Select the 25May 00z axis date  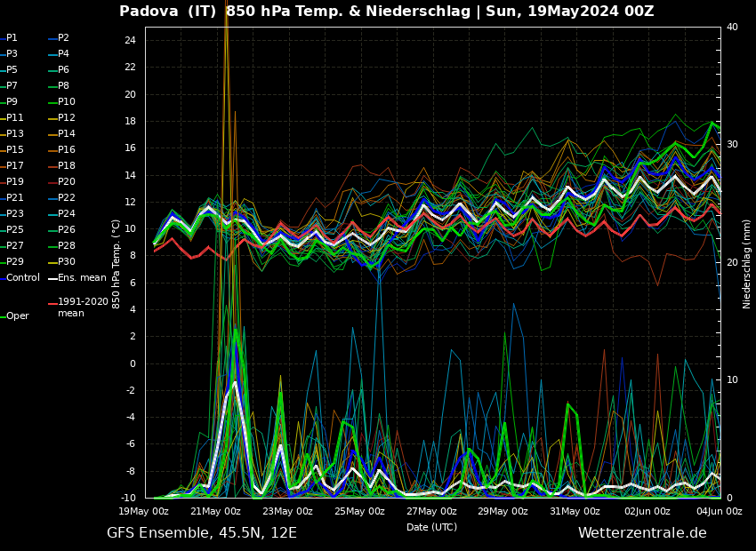click(359, 512)
